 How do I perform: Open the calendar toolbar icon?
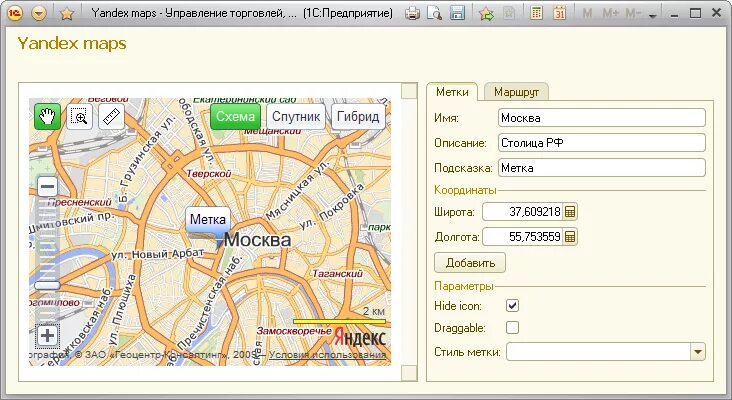coord(559,13)
